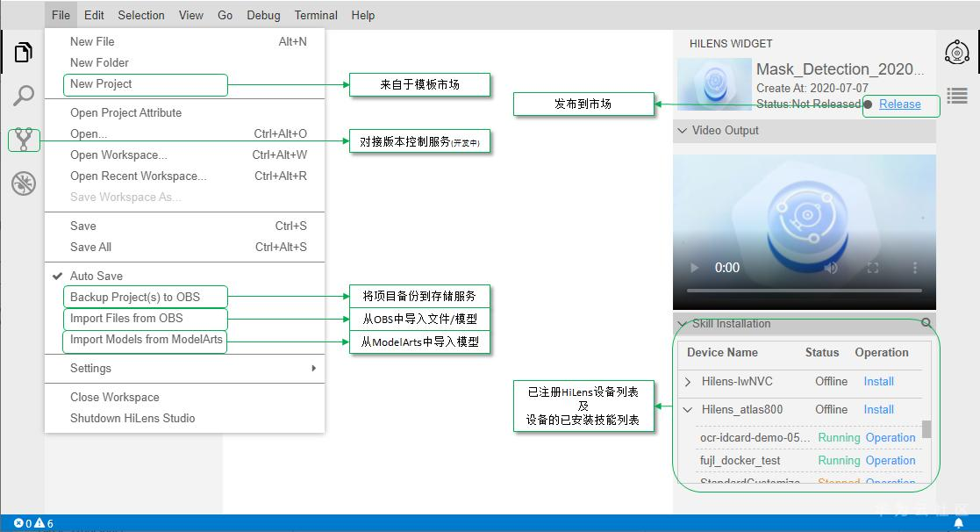Image resolution: width=980 pixels, height=532 pixels.
Task: Open the HiLens device widget icon
Action: 956,52
